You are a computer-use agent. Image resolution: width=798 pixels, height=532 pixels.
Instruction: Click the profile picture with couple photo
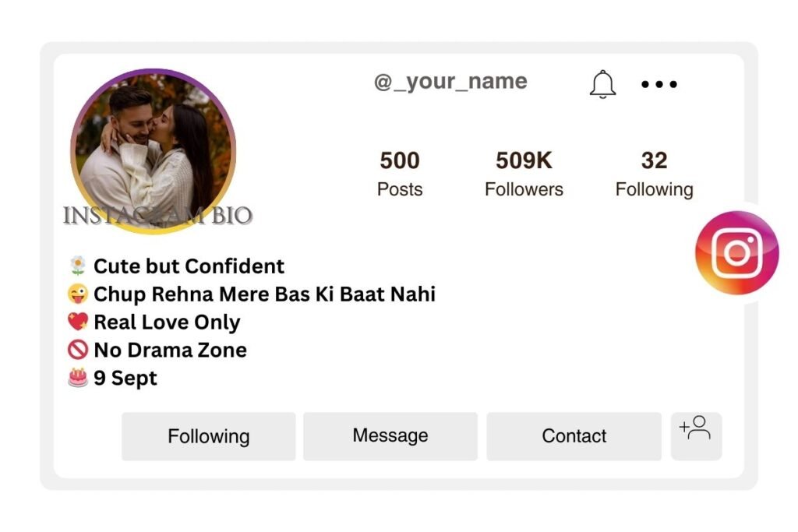(154, 146)
